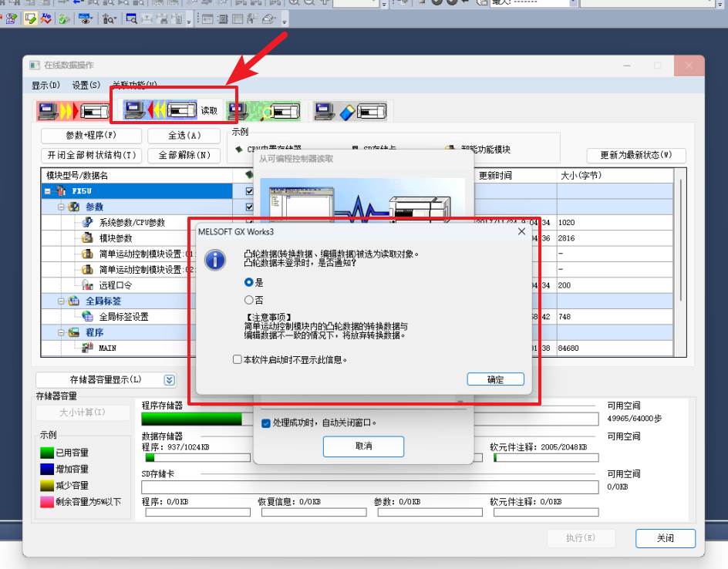Open the 设置(S) menu

click(86, 86)
